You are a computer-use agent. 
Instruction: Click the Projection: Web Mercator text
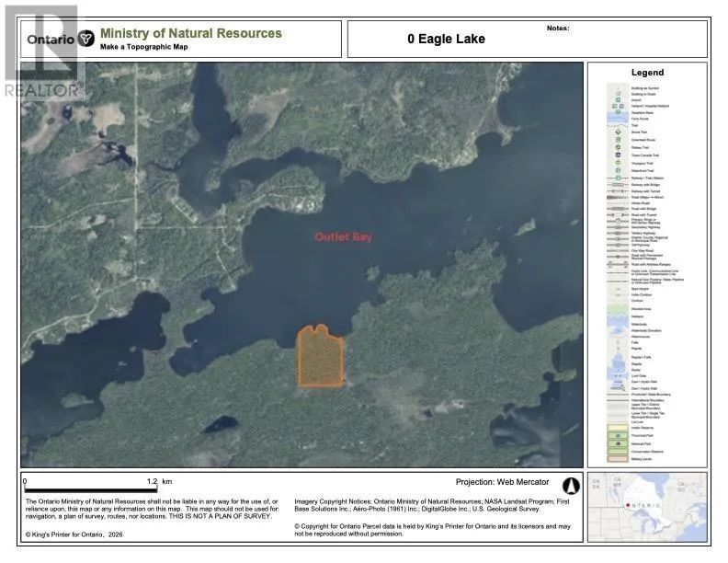pos(502,482)
